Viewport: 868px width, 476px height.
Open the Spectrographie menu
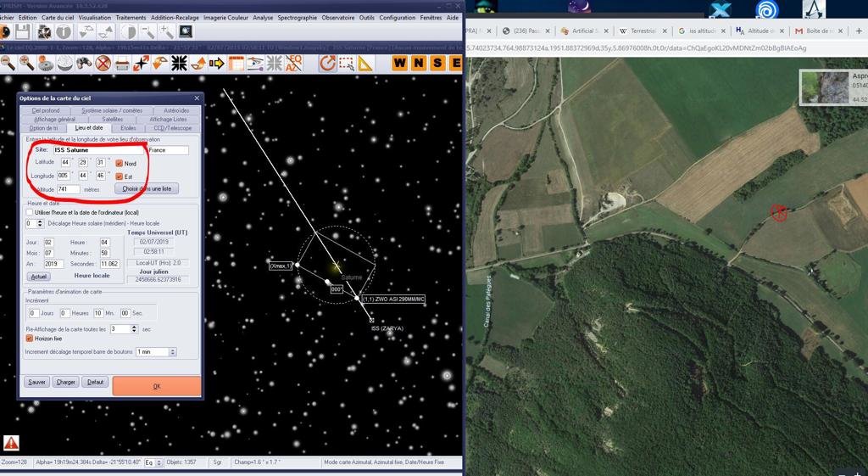[x=298, y=17]
